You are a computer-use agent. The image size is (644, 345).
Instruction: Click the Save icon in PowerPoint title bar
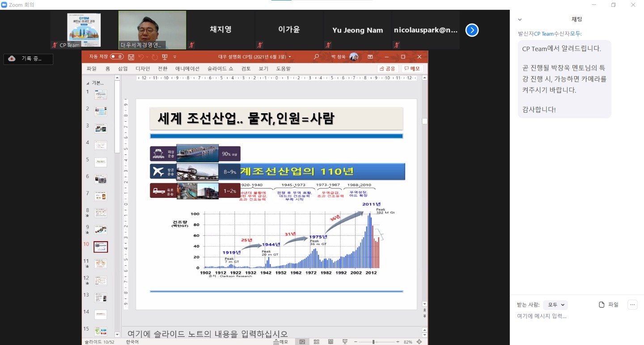(x=131, y=57)
